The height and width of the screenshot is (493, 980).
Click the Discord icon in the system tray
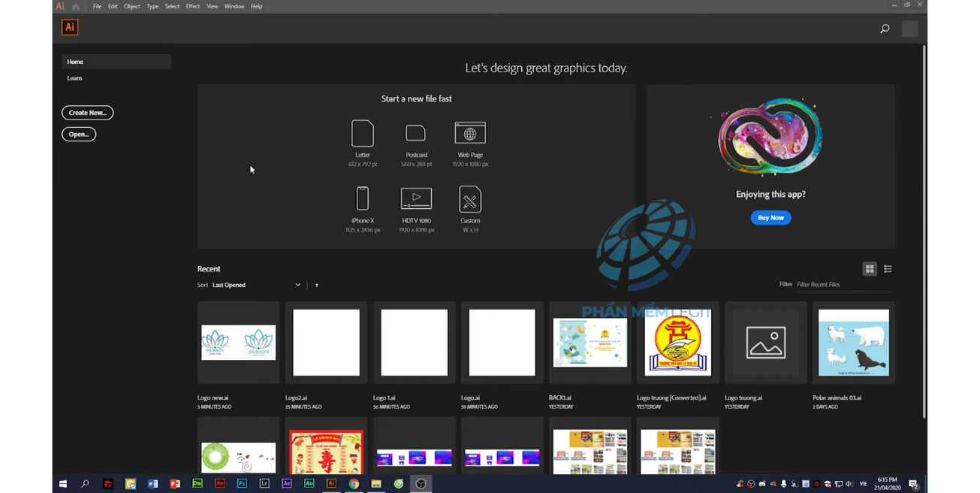(x=762, y=484)
